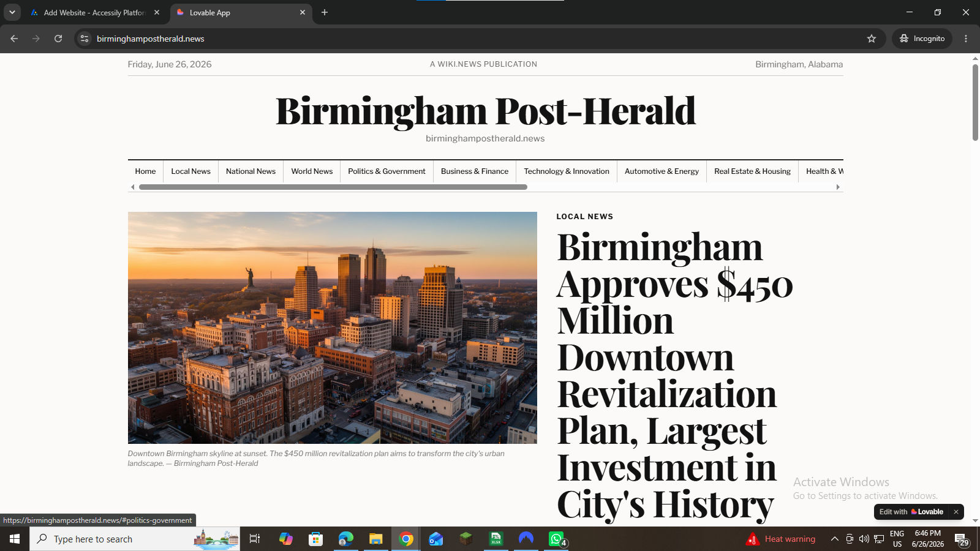Image resolution: width=980 pixels, height=551 pixels.
Task: Click the Type here to search box
Action: click(x=135, y=539)
